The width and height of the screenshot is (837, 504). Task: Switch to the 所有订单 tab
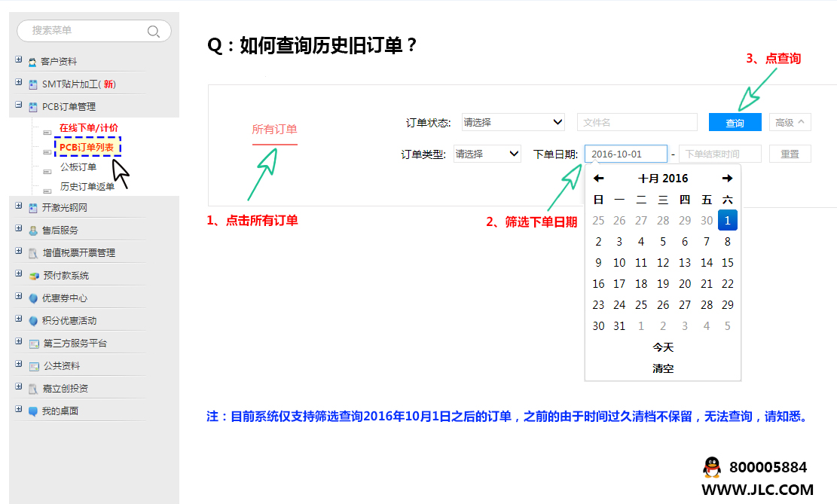pyautogui.click(x=274, y=130)
